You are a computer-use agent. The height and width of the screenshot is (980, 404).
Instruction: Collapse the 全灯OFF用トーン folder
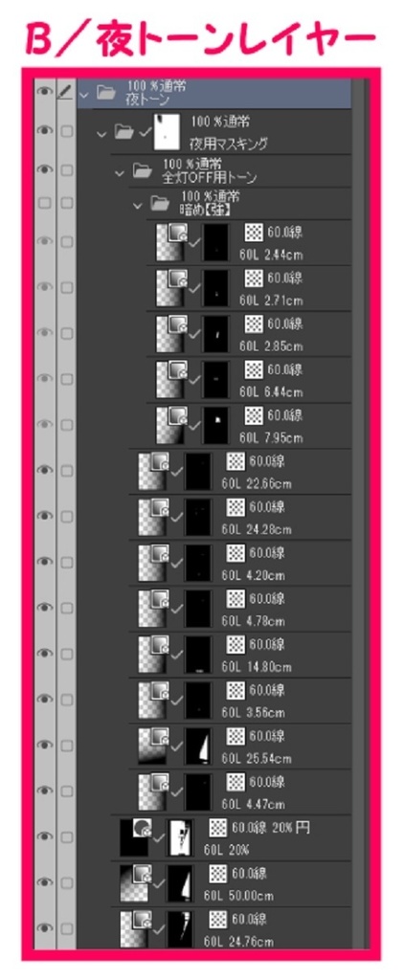coord(120,172)
